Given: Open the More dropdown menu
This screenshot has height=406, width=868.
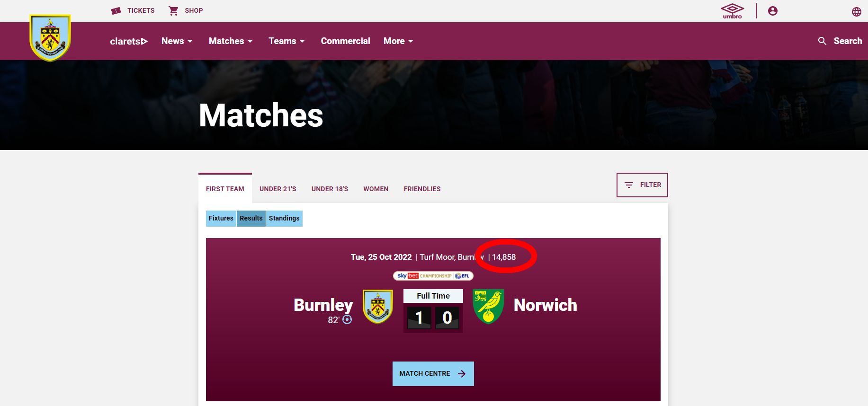Looking at the screenshot, I should click(x=398, y=41).
